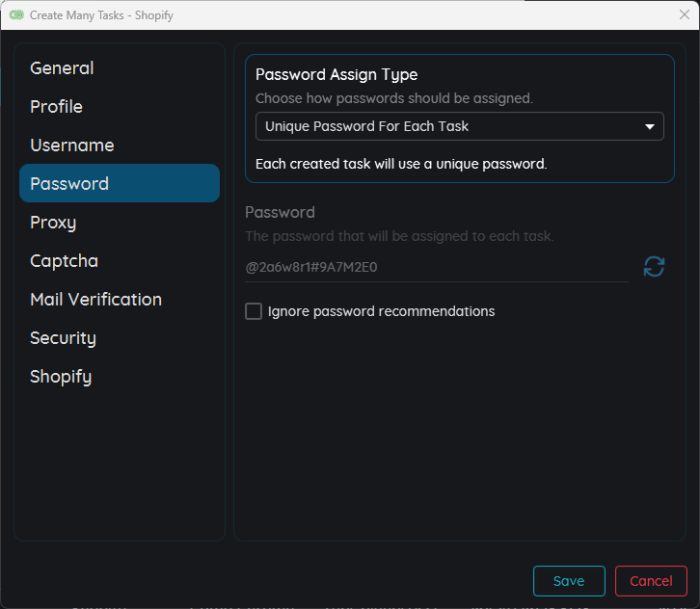This screenshot has height=609, width=700.
Task: Open the Proxy settings section
Action: tap(53, 223)
